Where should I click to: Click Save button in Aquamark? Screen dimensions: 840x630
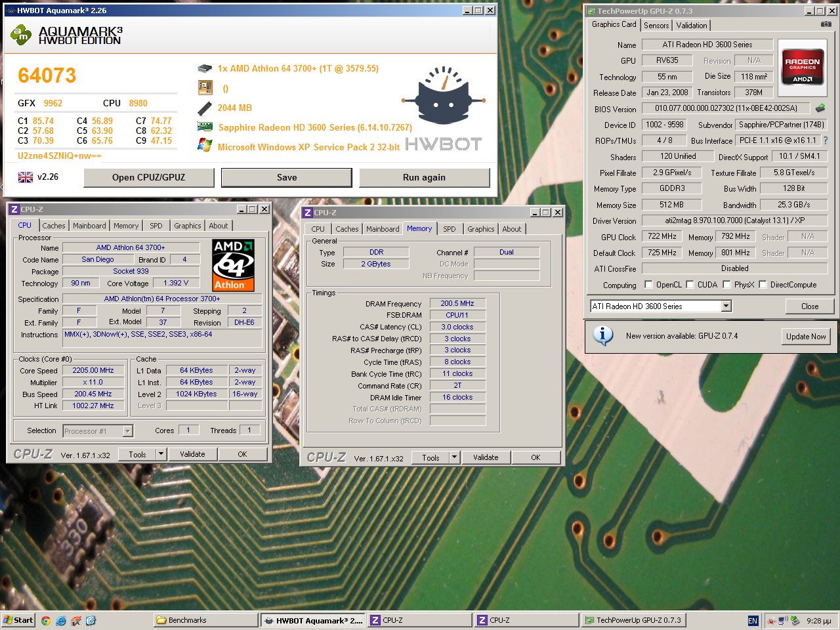point(287,177)
